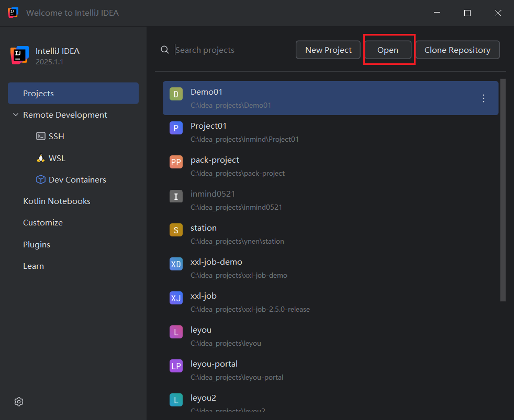Click the gray I icon of inmind0521

(176, 196)
